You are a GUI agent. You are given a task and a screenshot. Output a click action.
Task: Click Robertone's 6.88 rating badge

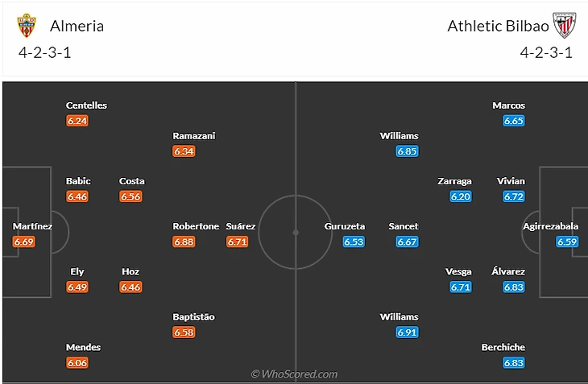point(184,242)
